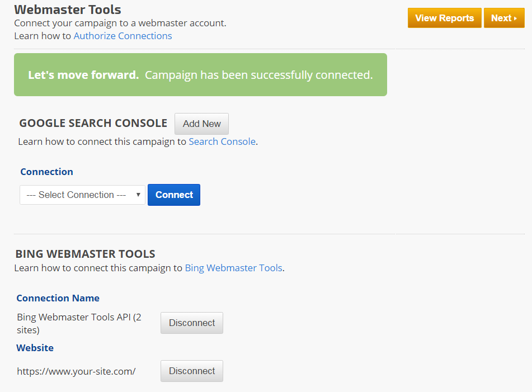Follow the Search Console help link
This screenshot has height=392, width=532.
[x=222, y=141]
